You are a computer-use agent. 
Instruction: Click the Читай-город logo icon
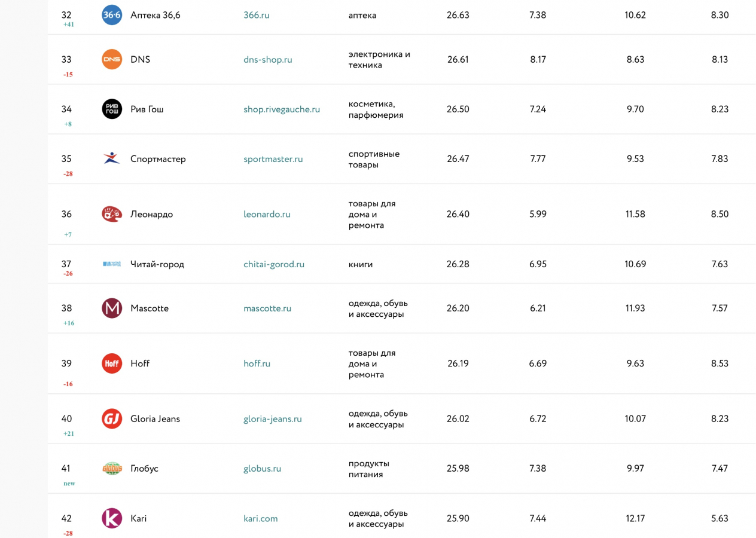(112, 264)
